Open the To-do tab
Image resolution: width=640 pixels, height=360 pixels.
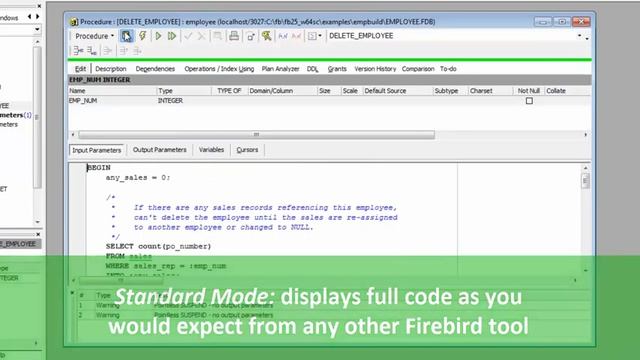click(x=448, y=69)
